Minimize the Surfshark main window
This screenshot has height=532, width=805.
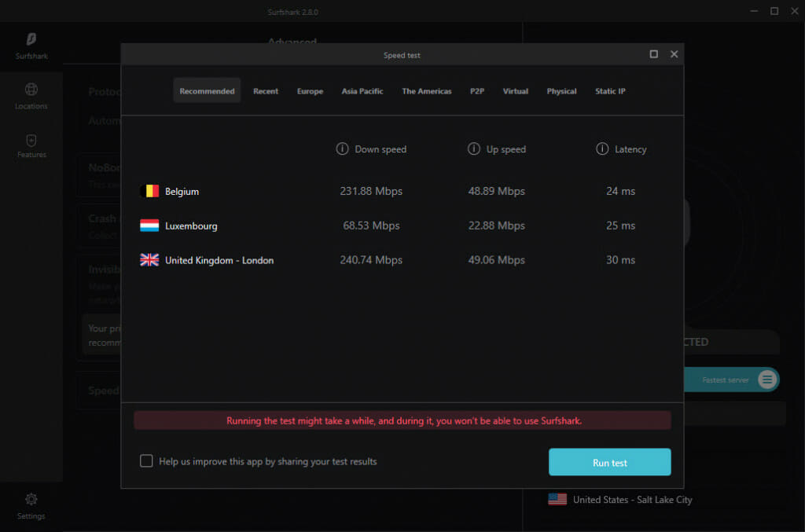click(x=754, y=11)
